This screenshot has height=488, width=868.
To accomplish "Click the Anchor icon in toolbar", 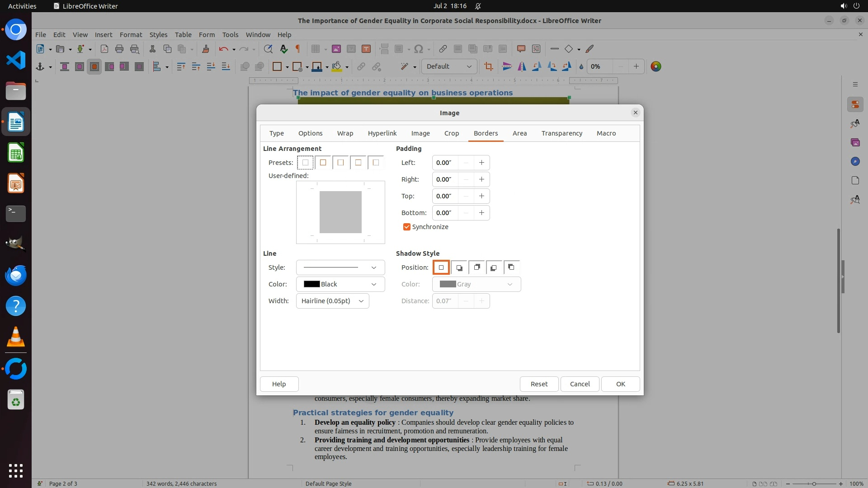I will 40,66.
